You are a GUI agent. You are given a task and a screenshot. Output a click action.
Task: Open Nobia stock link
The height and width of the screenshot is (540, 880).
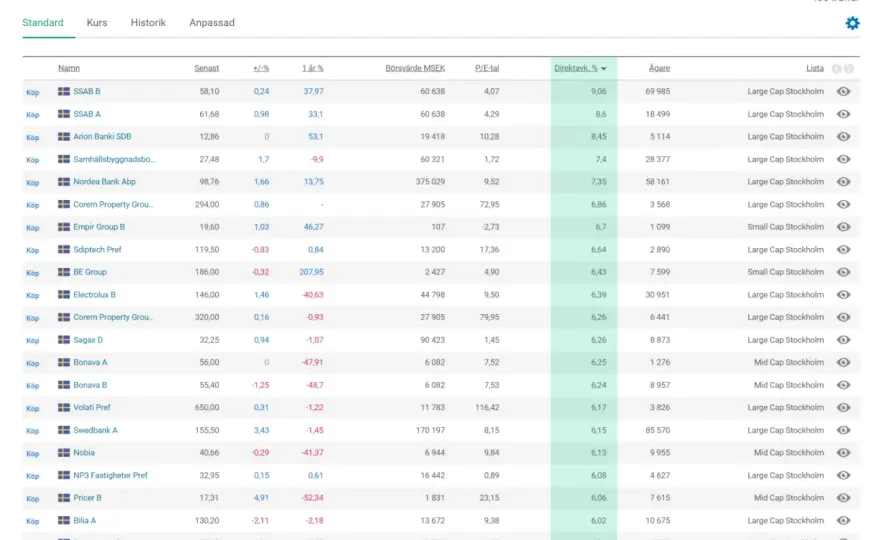click(84, 452)
